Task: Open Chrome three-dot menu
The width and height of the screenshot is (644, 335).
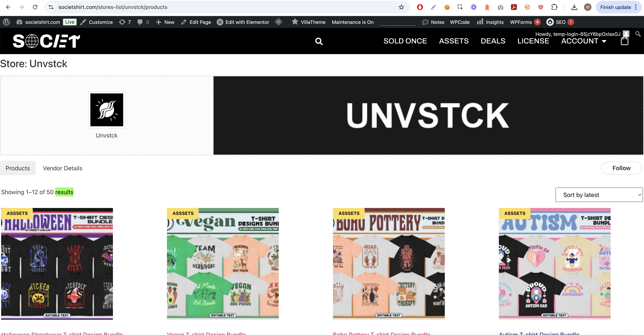Action: pos(636,7)
